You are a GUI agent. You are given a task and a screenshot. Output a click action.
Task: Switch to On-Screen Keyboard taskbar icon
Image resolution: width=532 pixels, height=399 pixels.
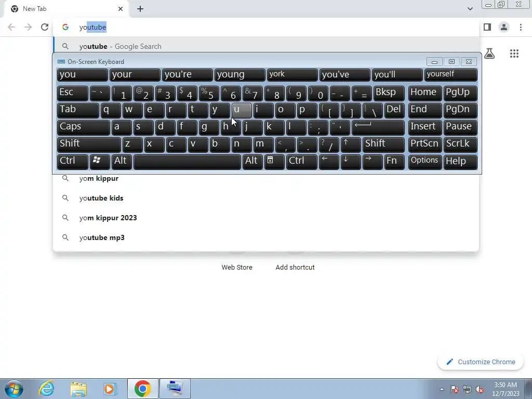pyautogui.click(x=175, y=389)
